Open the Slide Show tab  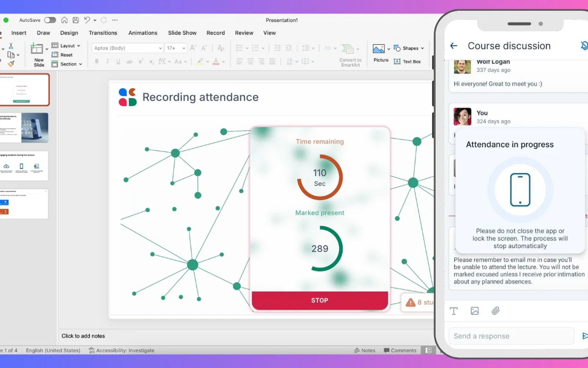click(182, 33)
